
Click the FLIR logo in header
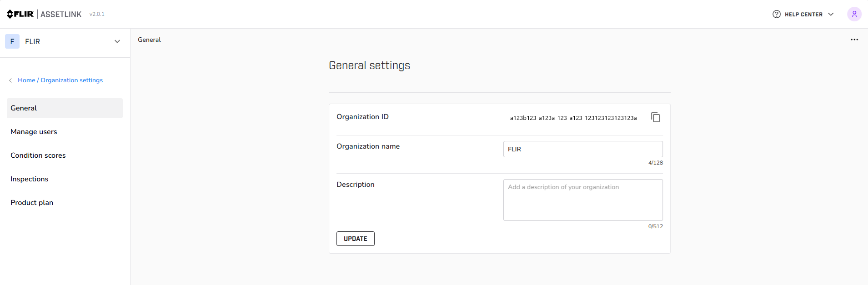coord(20,14)
